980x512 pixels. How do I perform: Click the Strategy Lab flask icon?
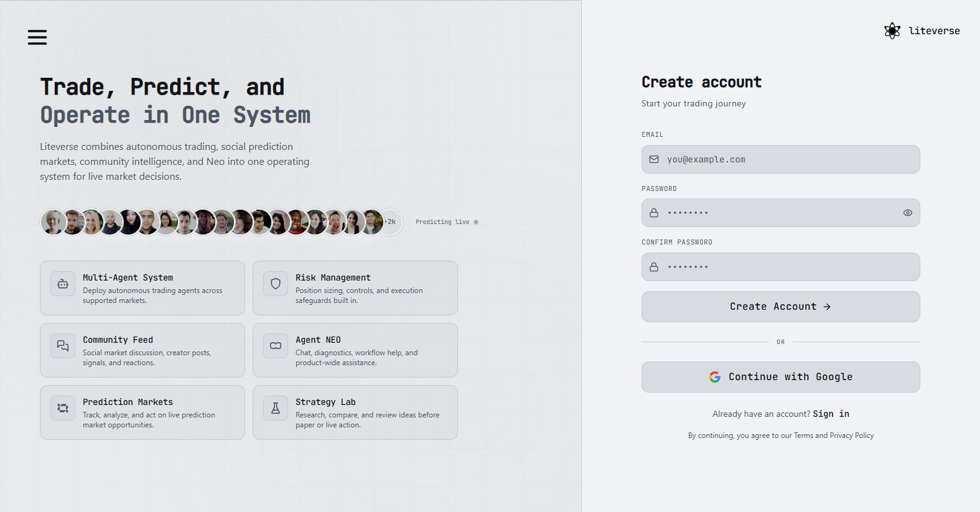[276, 408]
